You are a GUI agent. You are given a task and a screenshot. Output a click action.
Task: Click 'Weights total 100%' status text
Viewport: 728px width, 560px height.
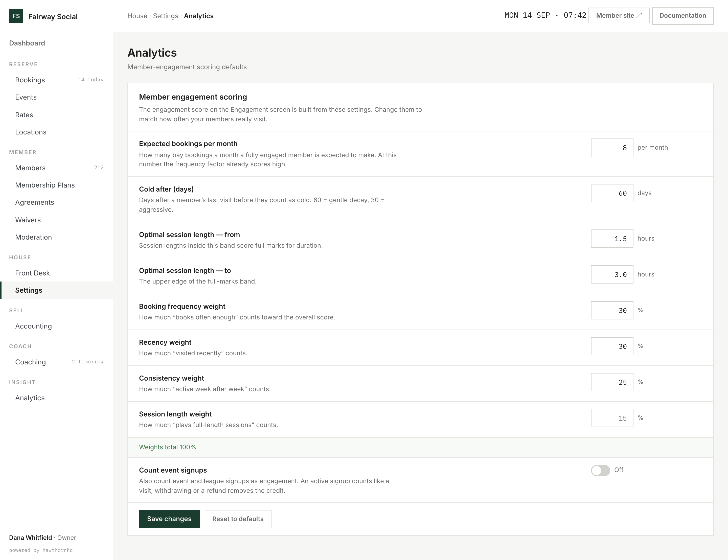tap(167, 447)
